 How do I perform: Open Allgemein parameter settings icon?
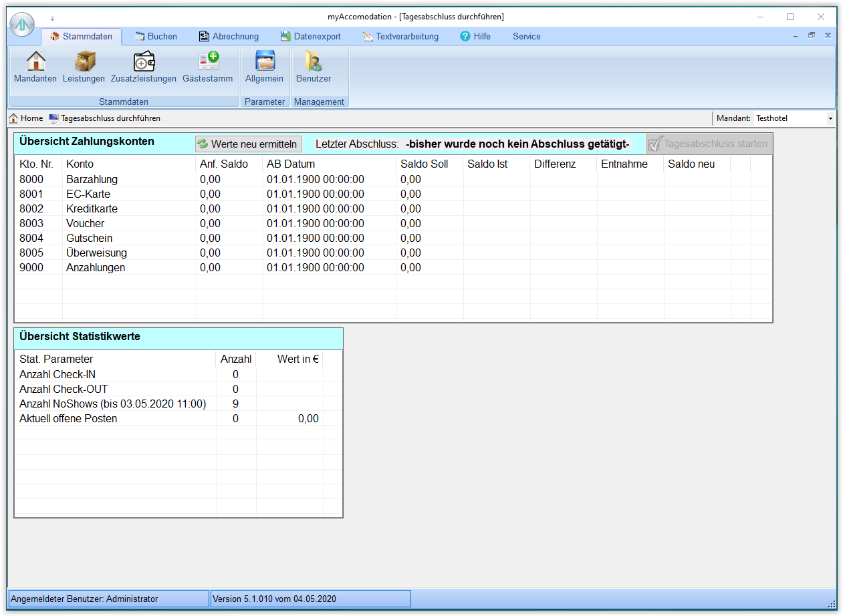[x=265, y=62]
